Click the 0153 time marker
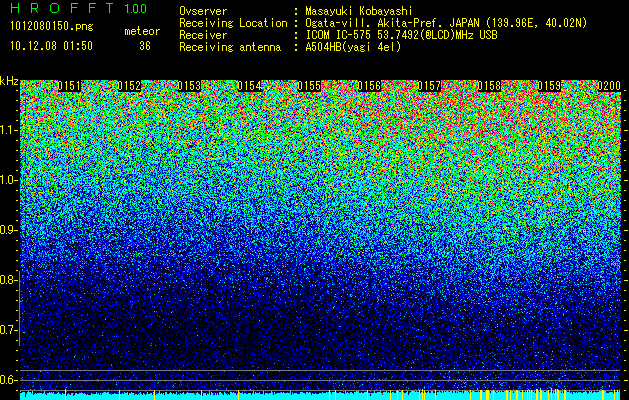The image size is (629, 400). (x=189, y=86)
